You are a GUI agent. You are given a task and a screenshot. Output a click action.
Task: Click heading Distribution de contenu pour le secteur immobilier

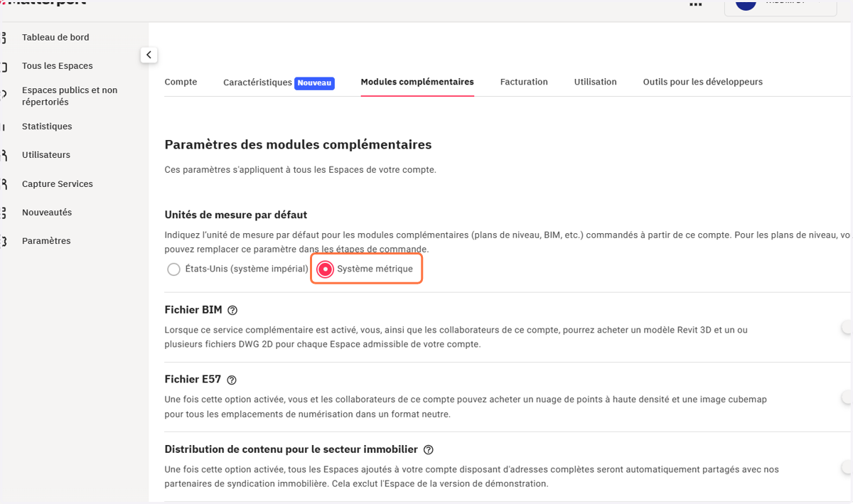[x=291, y=449]
